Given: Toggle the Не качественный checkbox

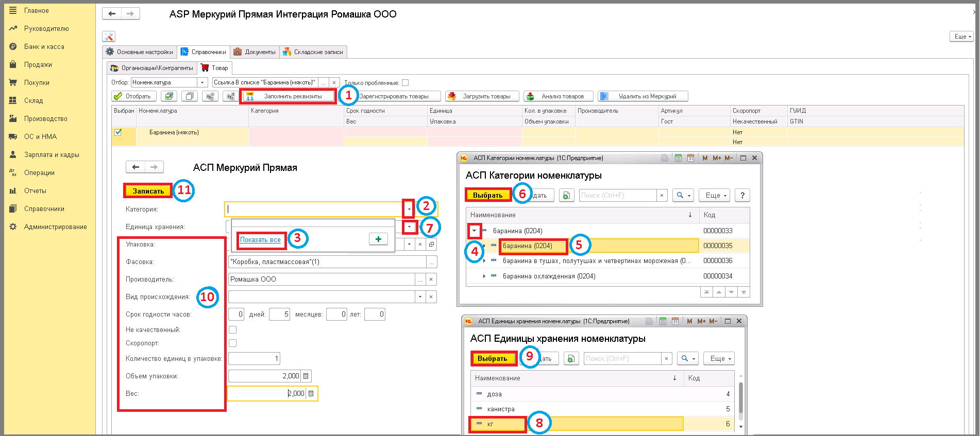Looking at the screenshot, I should click(233, 329).
